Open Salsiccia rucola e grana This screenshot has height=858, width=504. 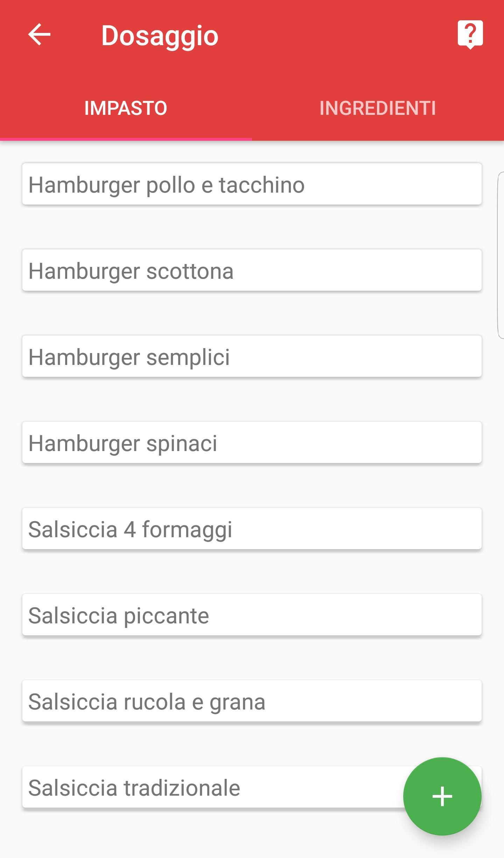[252, 701]
